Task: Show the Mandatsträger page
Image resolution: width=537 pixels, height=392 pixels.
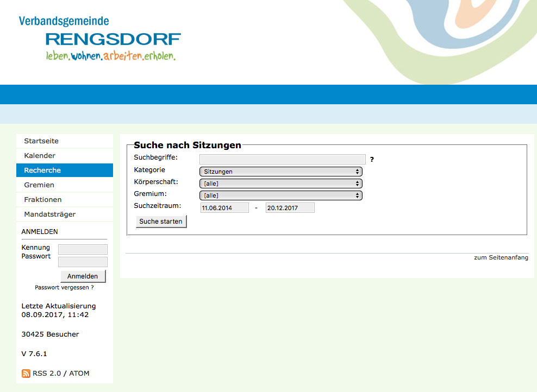Action: [50, 214]
